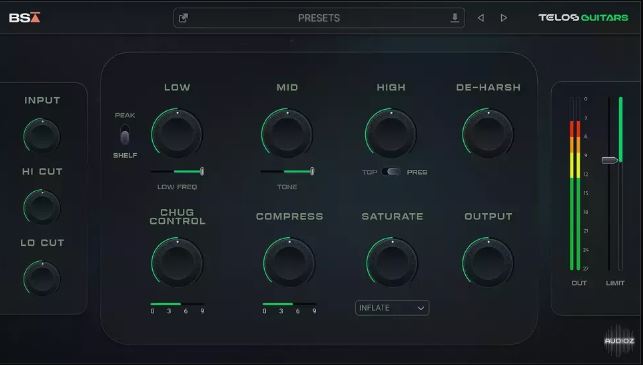Click the DE-HARSH knob

pos(488,133)
